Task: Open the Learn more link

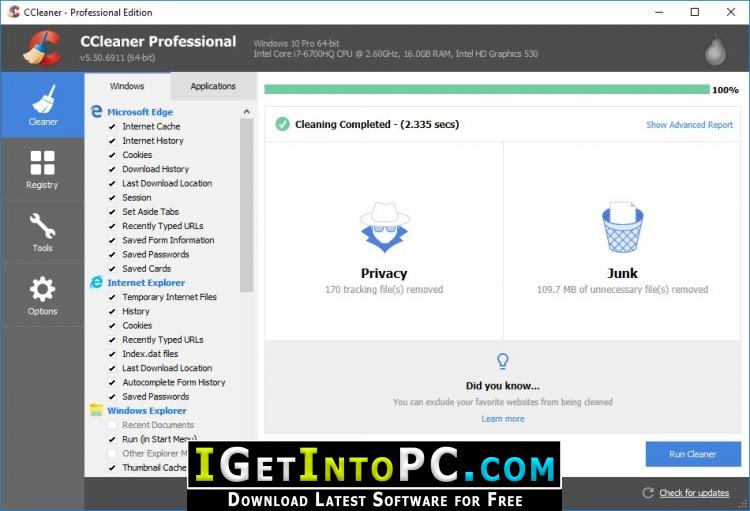Action: point(503,419)
